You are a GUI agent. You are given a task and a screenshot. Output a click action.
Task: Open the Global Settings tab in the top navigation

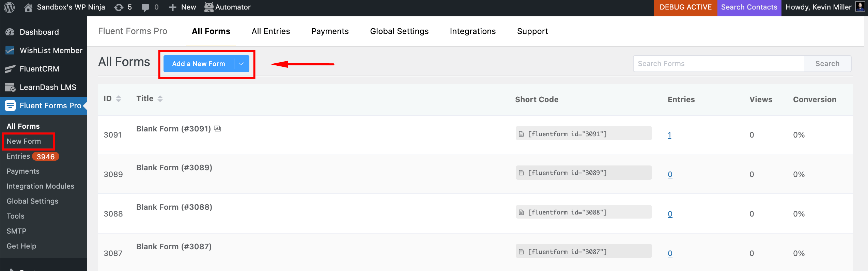point(399,31)
